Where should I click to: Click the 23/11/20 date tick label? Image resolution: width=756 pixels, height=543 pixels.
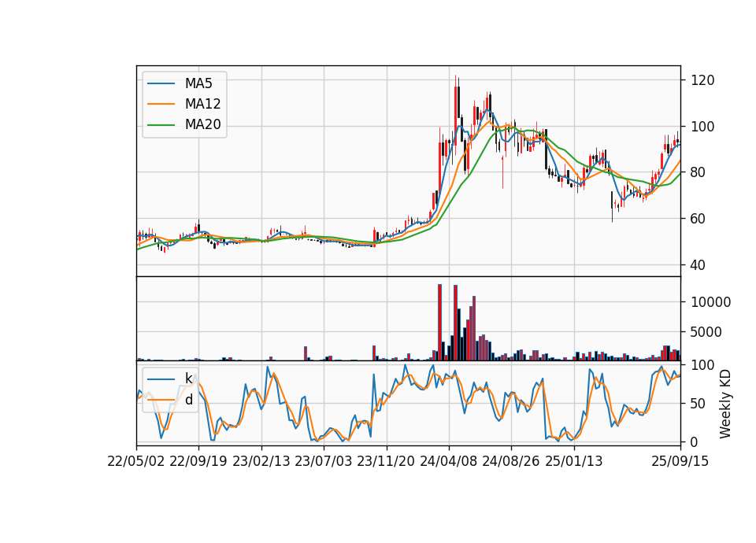coord(386,462)
